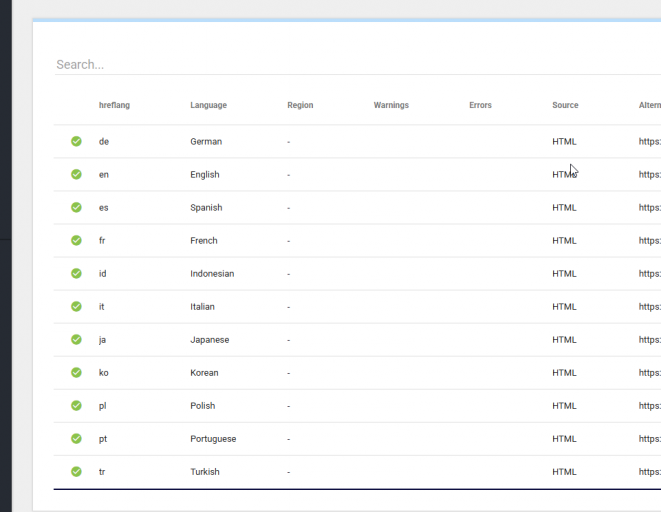Screen dimensions: 661x512
Task: Click HTML source in Polish row
Action: coord(564,406)
